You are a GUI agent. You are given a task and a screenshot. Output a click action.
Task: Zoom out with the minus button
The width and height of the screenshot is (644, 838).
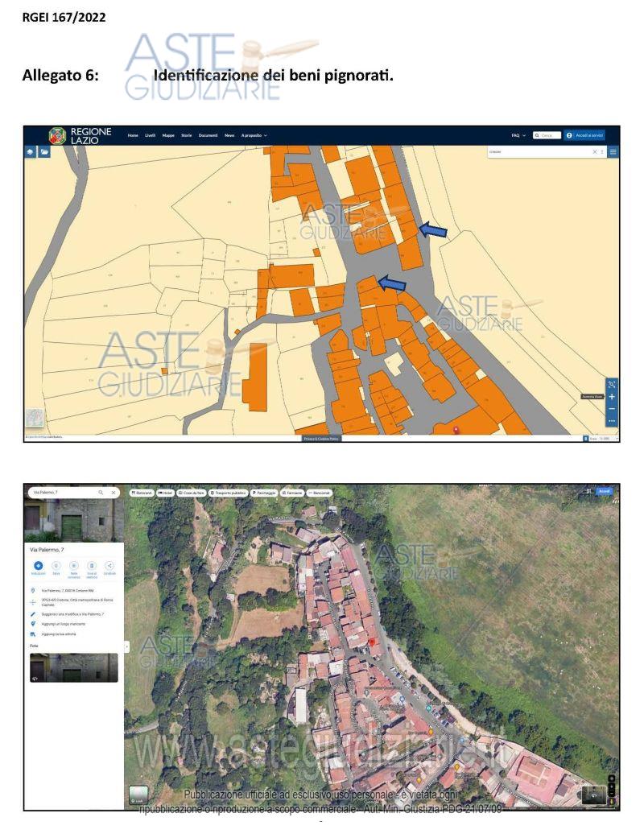point(612,409)
